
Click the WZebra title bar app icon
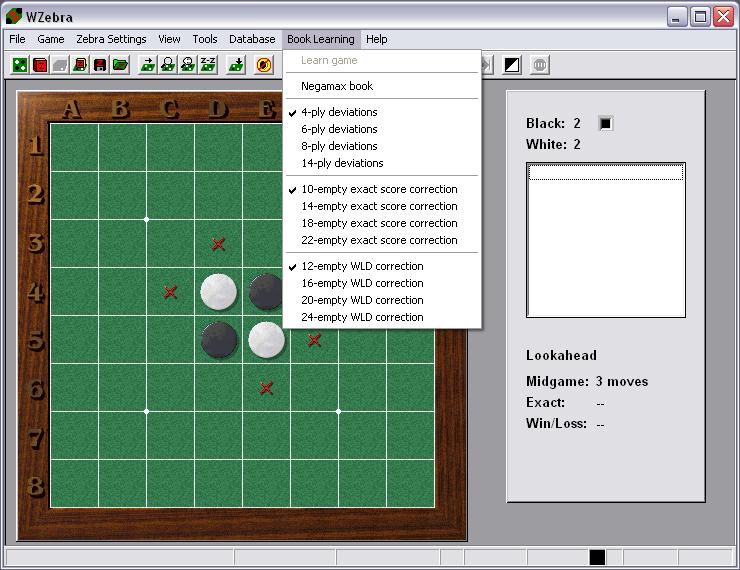[14, 17]
